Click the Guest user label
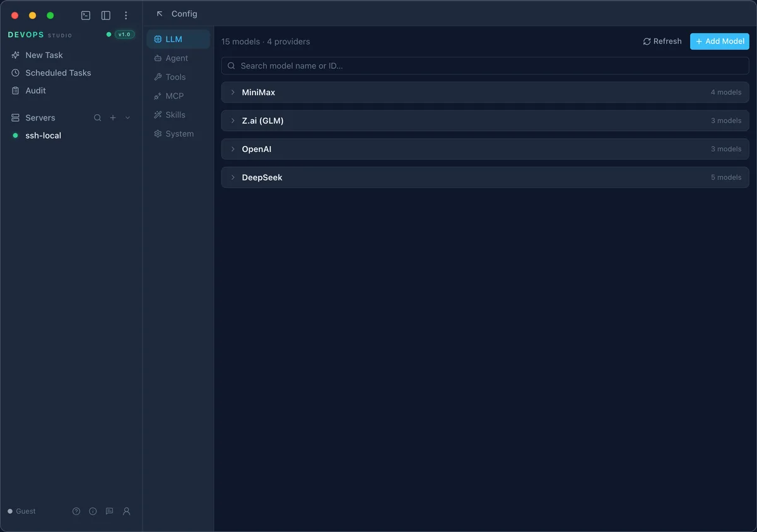Screen dimensions: 757x532 pyautogui.click(x=26, y=511)
